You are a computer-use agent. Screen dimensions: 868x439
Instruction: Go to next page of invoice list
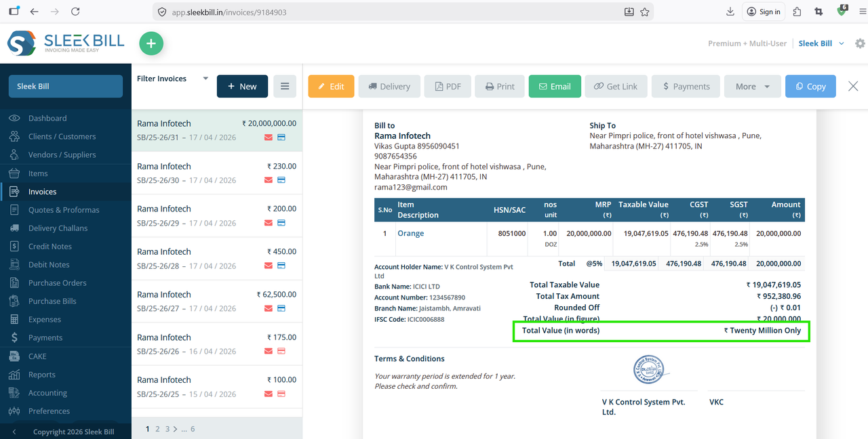coord(174,429)
